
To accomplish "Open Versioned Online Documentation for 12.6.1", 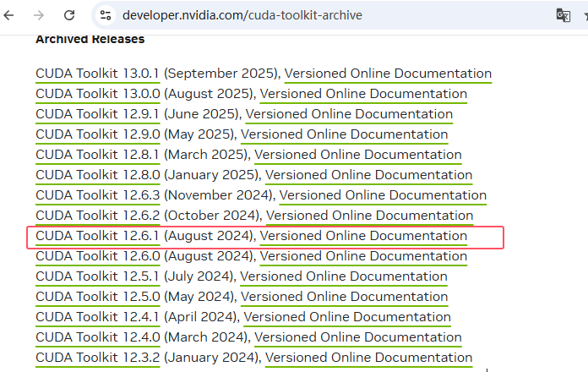I will (x=363, y=236).
